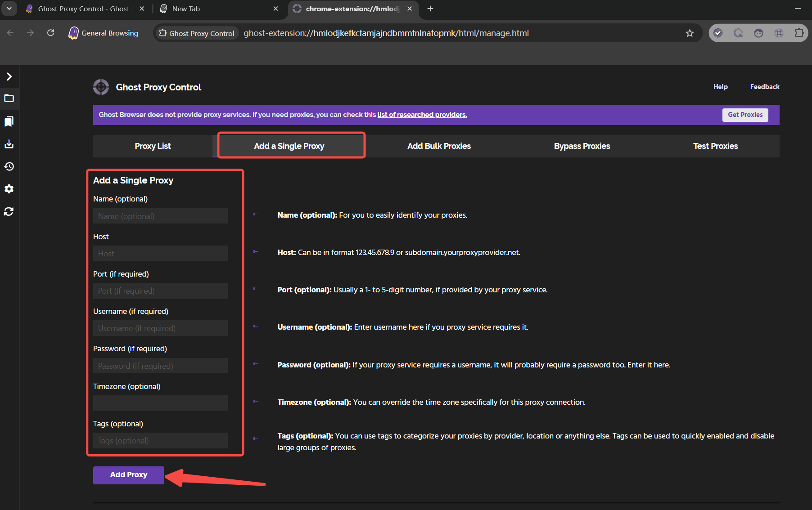This screenshot has height=510, width=812.
Task: Click the 'Add a Single Proxy' form heading
Action: point(133,180)
